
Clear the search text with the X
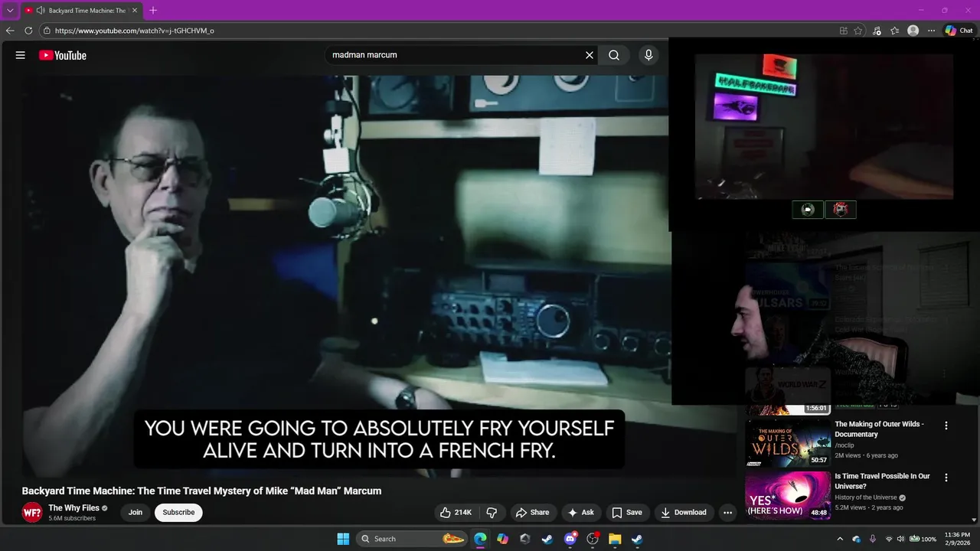coord(590,55)
